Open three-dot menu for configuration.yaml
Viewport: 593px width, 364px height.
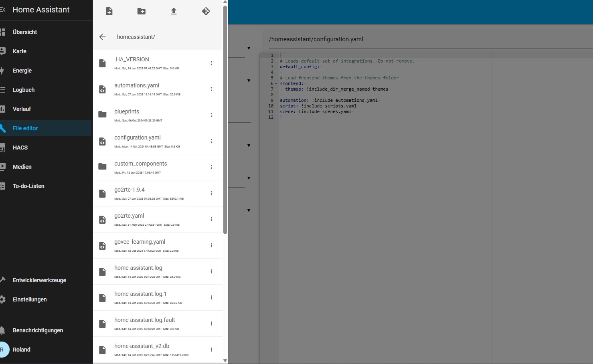(x=211, y=141)
